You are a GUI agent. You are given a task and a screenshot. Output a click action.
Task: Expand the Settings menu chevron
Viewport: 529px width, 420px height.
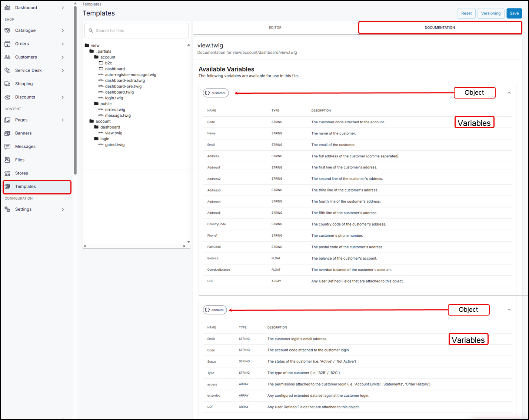point(63,210)
